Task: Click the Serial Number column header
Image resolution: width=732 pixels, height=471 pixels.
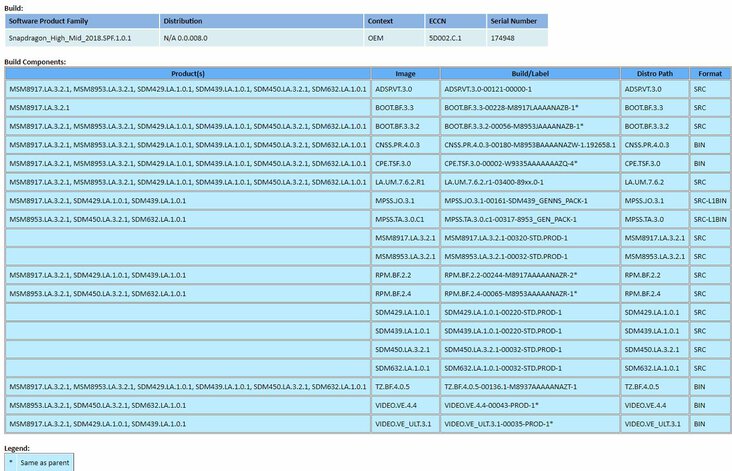Action: click(517, 21)
